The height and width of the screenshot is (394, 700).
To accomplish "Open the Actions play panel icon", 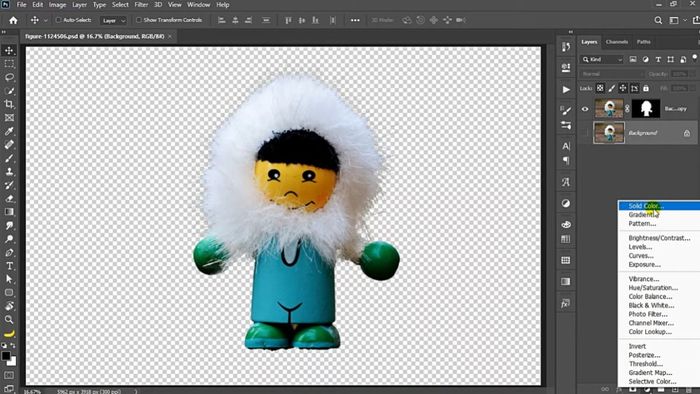I will [x=566, y=89].
